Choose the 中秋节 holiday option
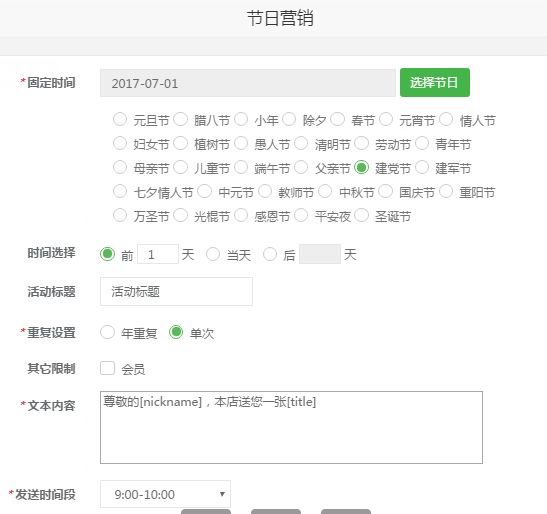547x514 pixels. (x=325, y=191)
